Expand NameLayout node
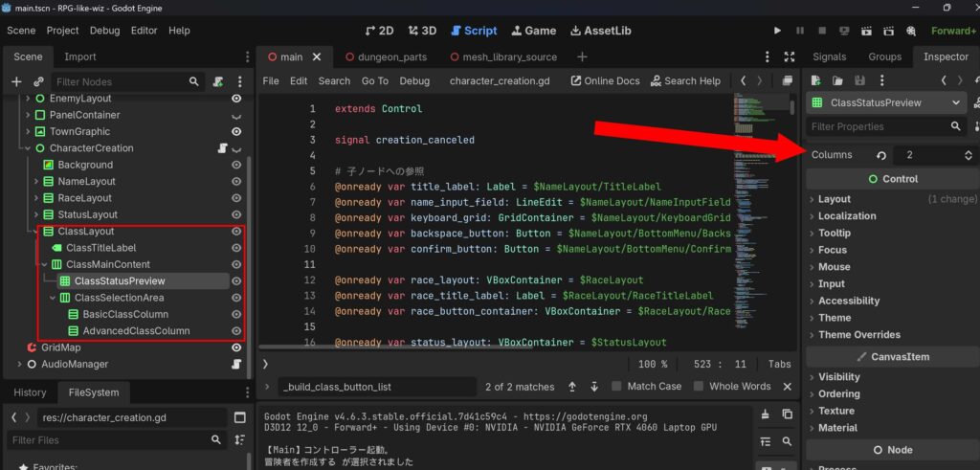This screenshot has height=470, width=980. (36, 181)
